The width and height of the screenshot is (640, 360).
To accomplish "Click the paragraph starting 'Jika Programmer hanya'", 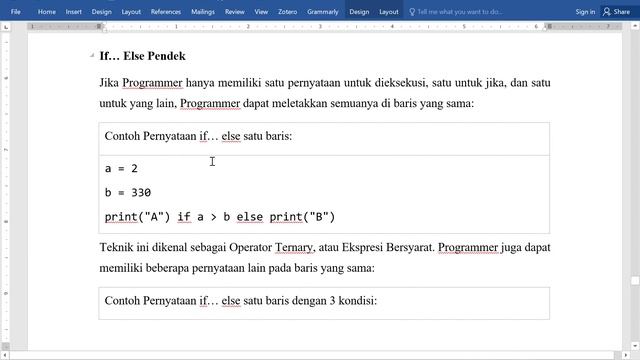I will 325,93.
